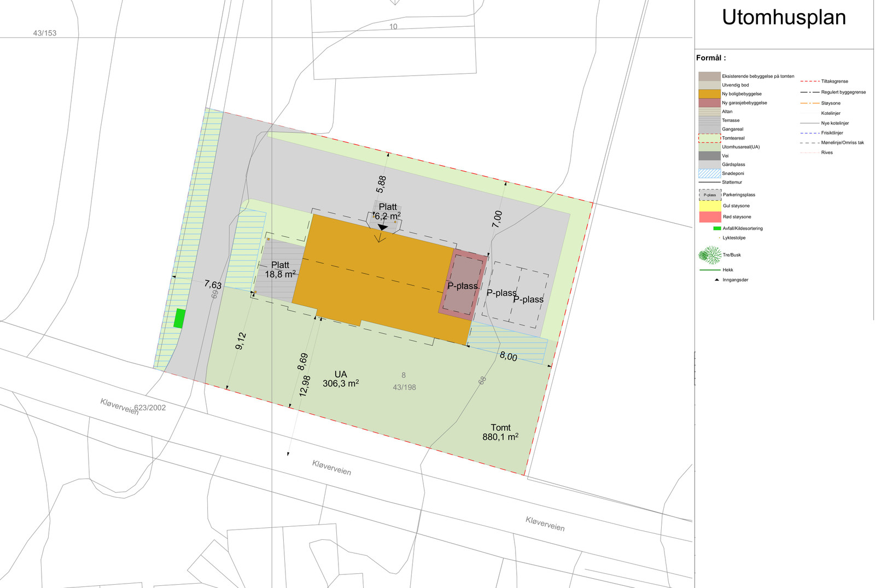Click the Regulert byggegrense dash-dot line sample
The image size is (875, 588).
click(x=809, y=92)
